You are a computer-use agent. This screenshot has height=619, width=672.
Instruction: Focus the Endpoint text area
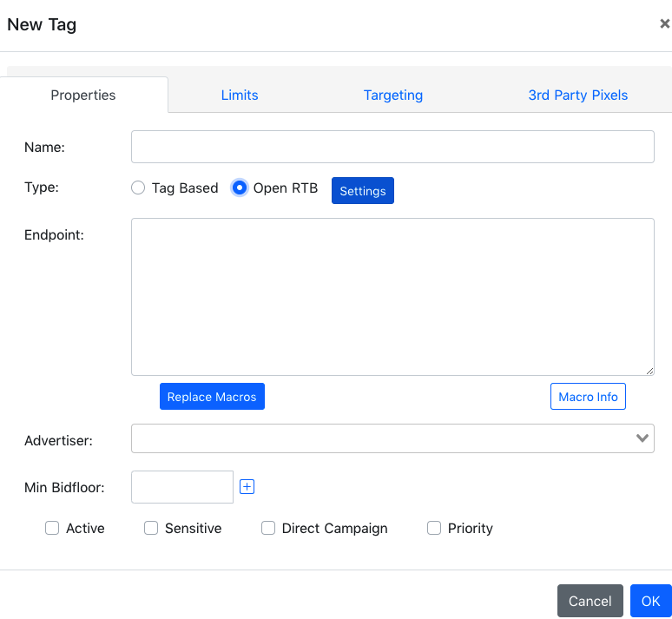pos(392,297)
